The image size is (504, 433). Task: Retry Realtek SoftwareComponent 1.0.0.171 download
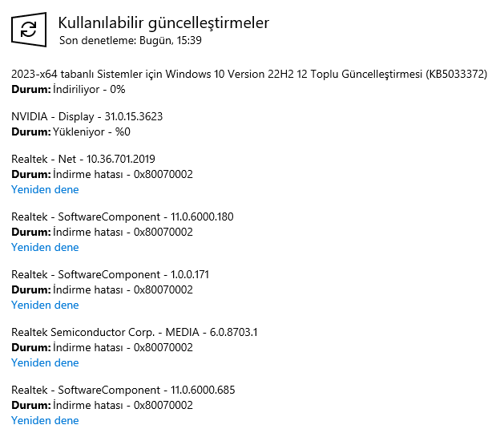coord(45,306)
